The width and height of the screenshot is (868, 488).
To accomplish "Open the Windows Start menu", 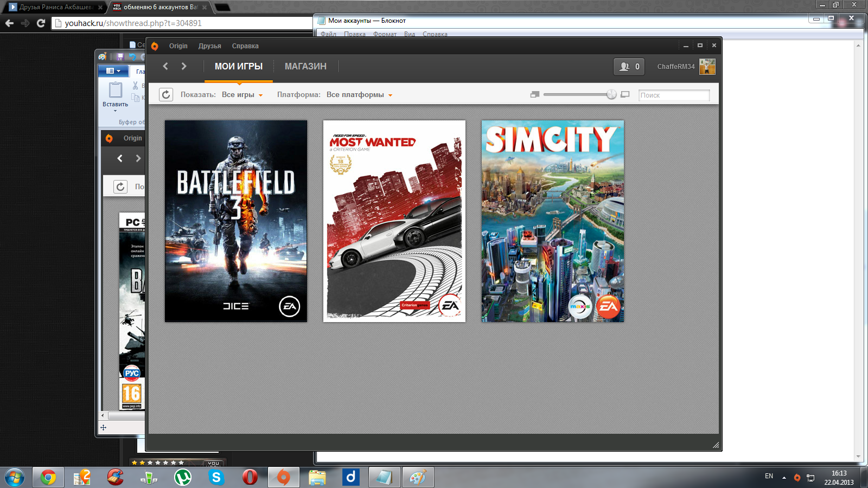I will 15,478.
